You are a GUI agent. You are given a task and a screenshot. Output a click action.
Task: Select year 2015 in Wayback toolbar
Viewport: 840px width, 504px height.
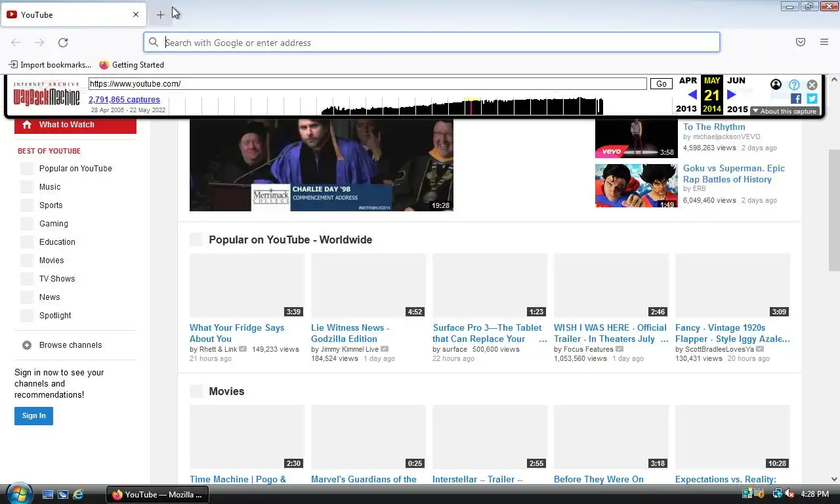738,109
